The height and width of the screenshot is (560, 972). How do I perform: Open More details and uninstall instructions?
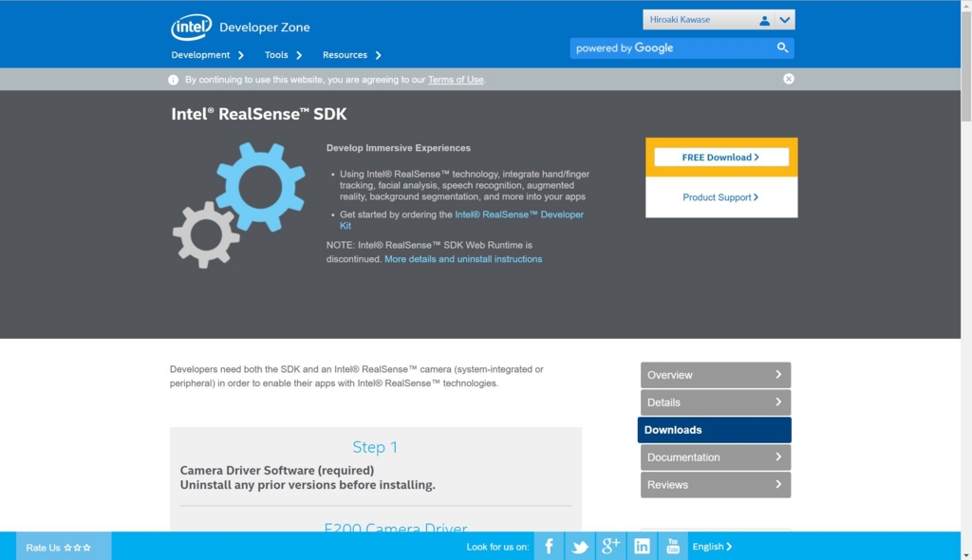click(463, 259)
